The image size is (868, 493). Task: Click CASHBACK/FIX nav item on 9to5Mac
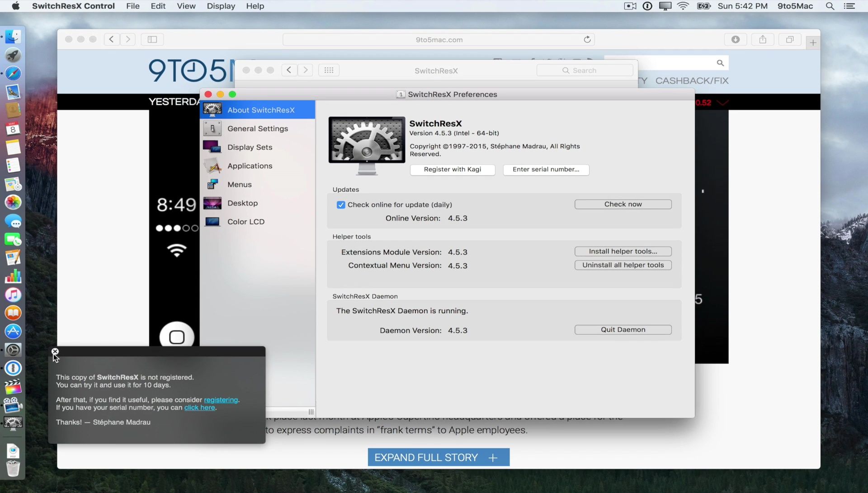tap(692, 81)
